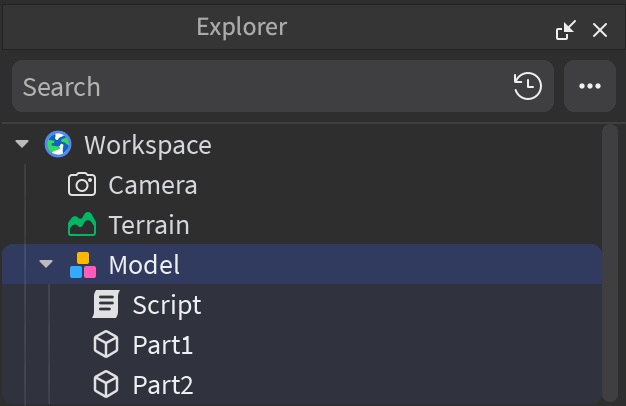Select the Terrain item label
This screenshot has height=406, width=626.
click(149, 225)
